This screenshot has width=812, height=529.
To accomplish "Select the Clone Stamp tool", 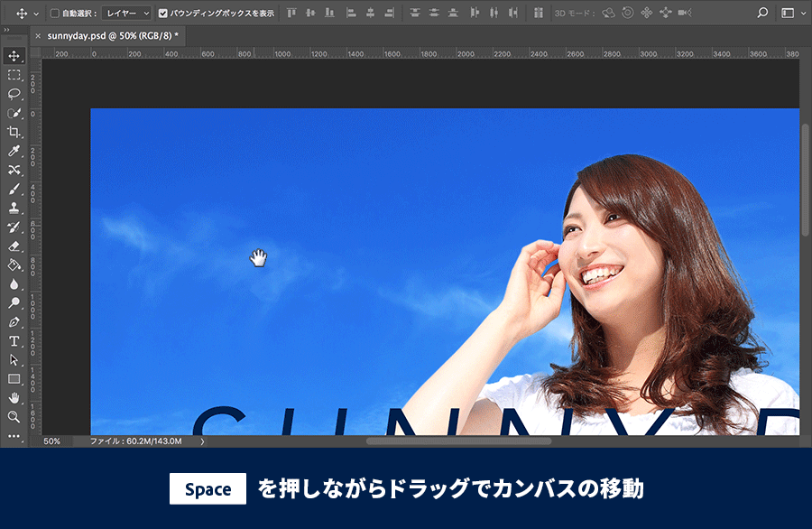I will [x=14, y=208].
